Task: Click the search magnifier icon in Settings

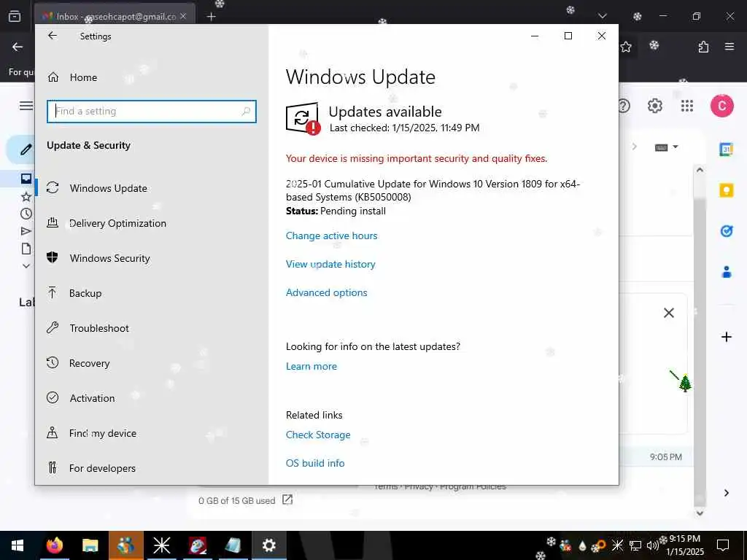Action: (246, 111)
